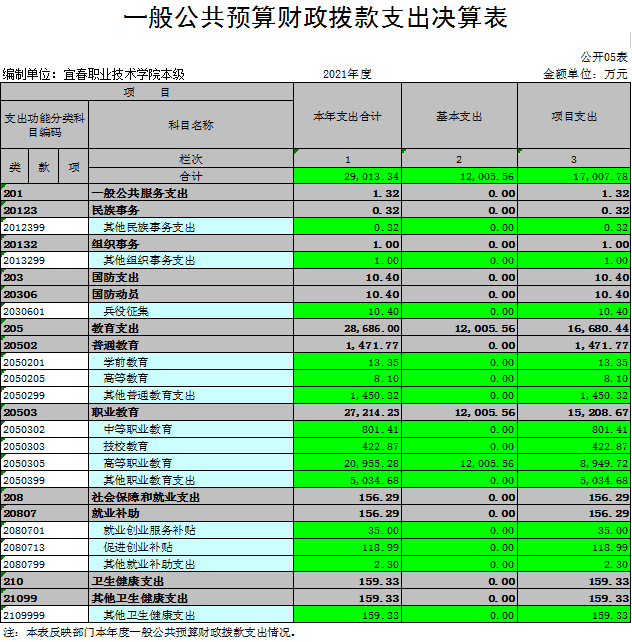This screenshot has width=632, height=642.
Task: Select the 本年支出合计 column header
Action: (347, 117)
